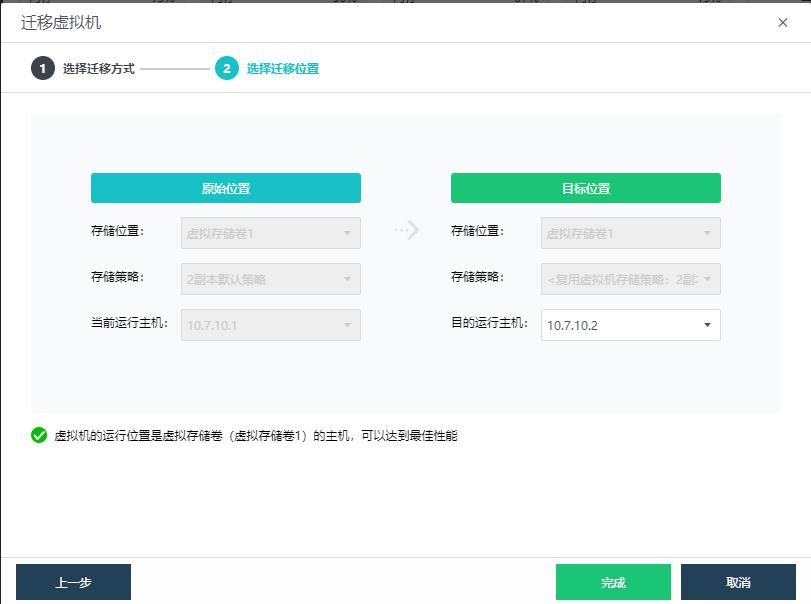Viewport: 811px width, 604px height.
Task: Select the 选择迁移位置 step label
Action: [x=283, y=69]
